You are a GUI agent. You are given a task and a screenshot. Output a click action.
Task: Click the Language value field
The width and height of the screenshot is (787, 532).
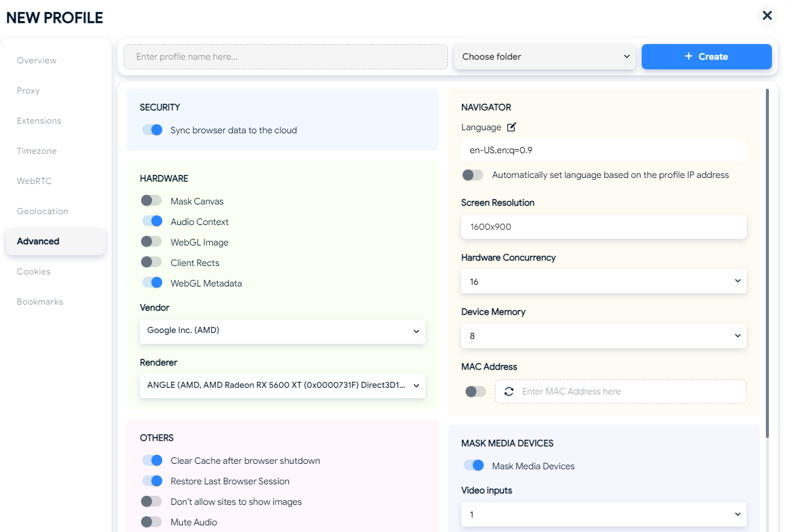(x=604, y=150)
